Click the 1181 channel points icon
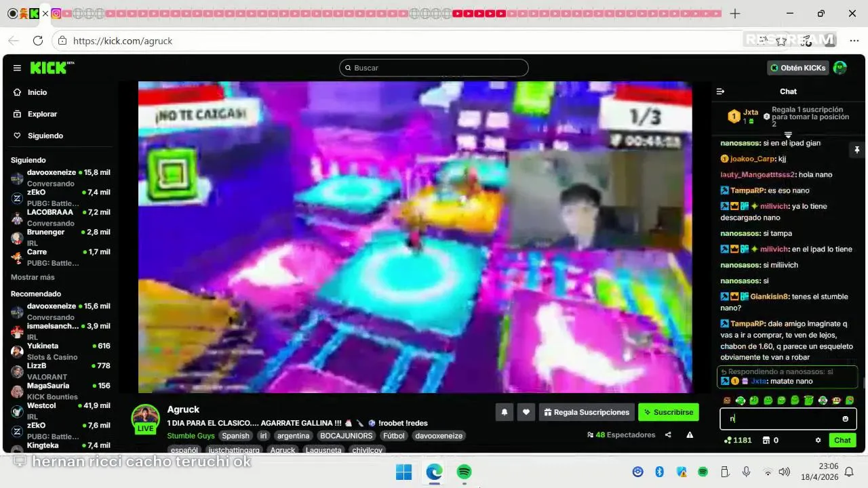This screenshot has height=488, width=868. 728,440
